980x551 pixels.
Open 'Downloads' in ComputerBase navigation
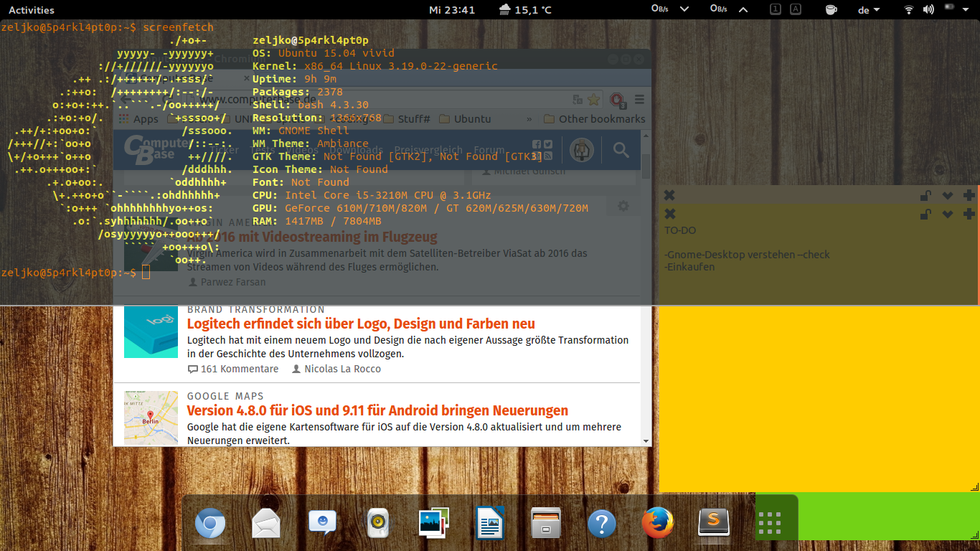point(356,151)
